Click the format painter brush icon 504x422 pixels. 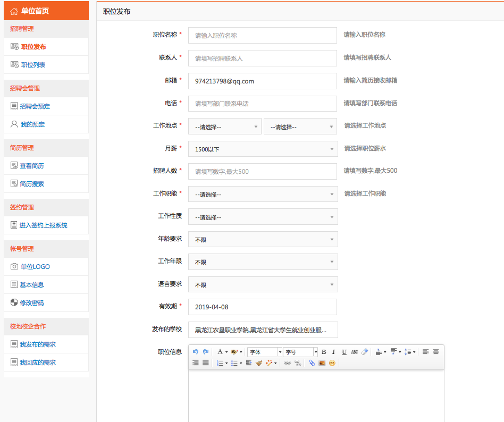tap(259, 363)
